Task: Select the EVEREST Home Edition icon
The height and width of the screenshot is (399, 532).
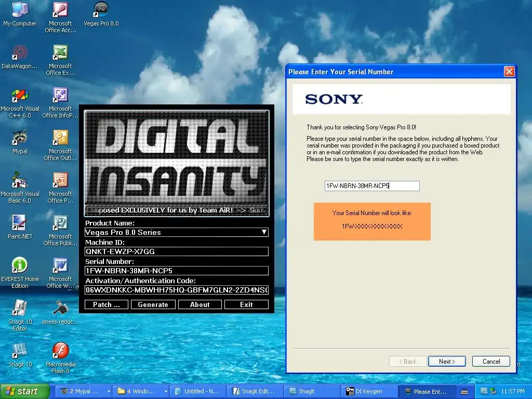Action: (20, 273)
